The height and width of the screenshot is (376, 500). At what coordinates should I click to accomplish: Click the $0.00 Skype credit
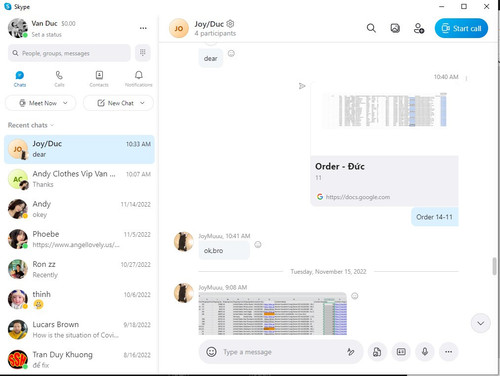click(x=68, y=24)
